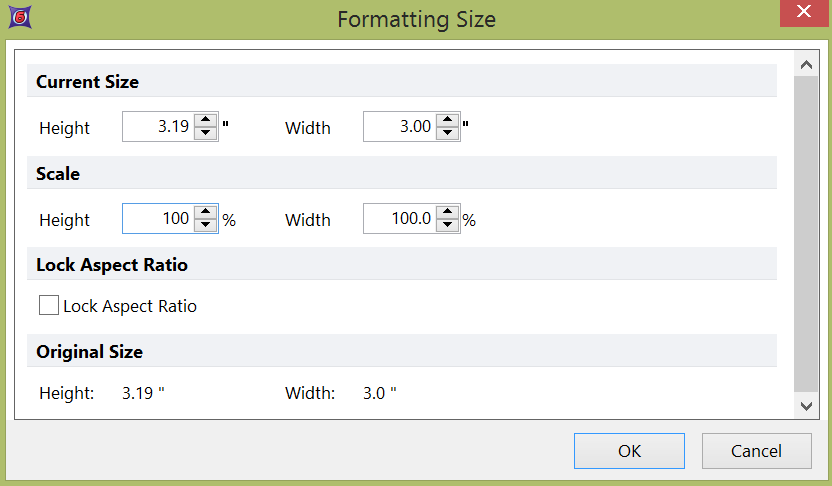The image size is (832, 486).
Task: Increase Scale Height percentage with up arrow
Action: [x=206, y=213]
